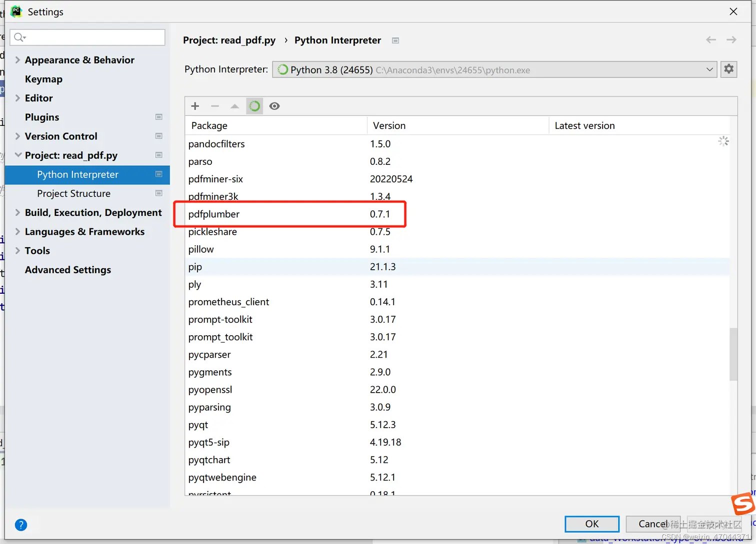Select the pickleshare package row
The image size is (756, 544).
click(x=457, y=232)
